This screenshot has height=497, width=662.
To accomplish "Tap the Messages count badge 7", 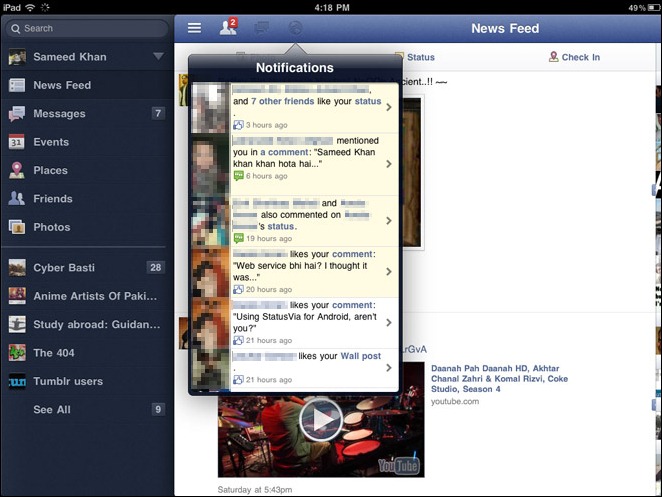I will [158, 113].
